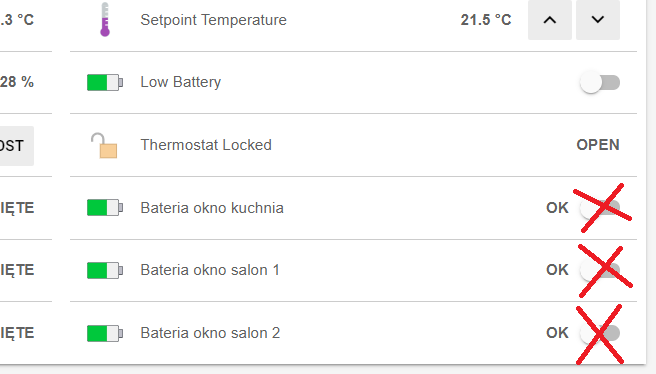Click the purple thermometer icon for Setpoint Temperature

(x=105, y=19)
